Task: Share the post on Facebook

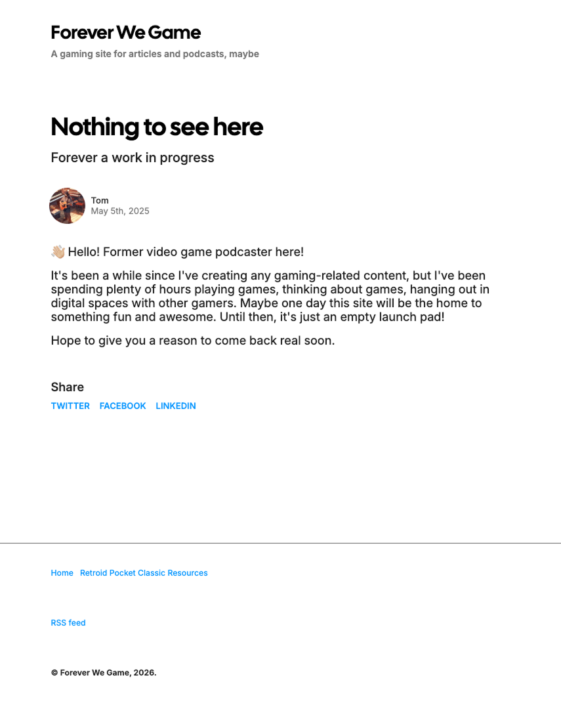Action: tap(123, 406)
